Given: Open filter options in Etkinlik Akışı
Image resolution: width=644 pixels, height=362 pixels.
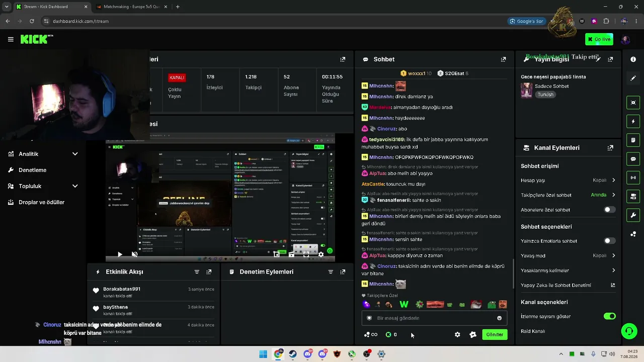Looking at the screenshot, I should [197, 272].
